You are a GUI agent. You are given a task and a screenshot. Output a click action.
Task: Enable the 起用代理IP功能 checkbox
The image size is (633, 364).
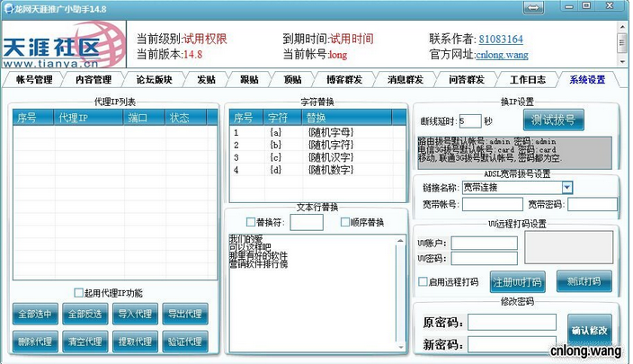[79, 293]
